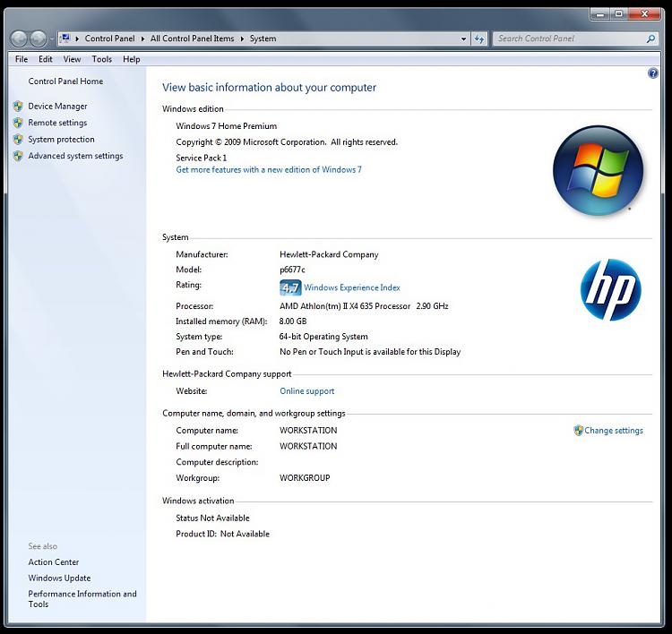This screenshot has width=672, height=634.
Task: Open the recent pages dropdown next to Forward
Action: (x=51, y=39)
